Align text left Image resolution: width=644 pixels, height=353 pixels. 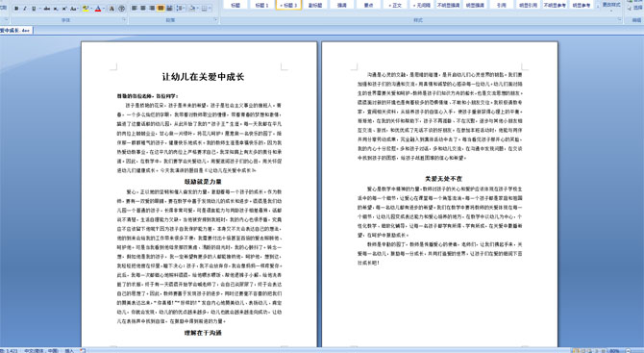point(135,9)
